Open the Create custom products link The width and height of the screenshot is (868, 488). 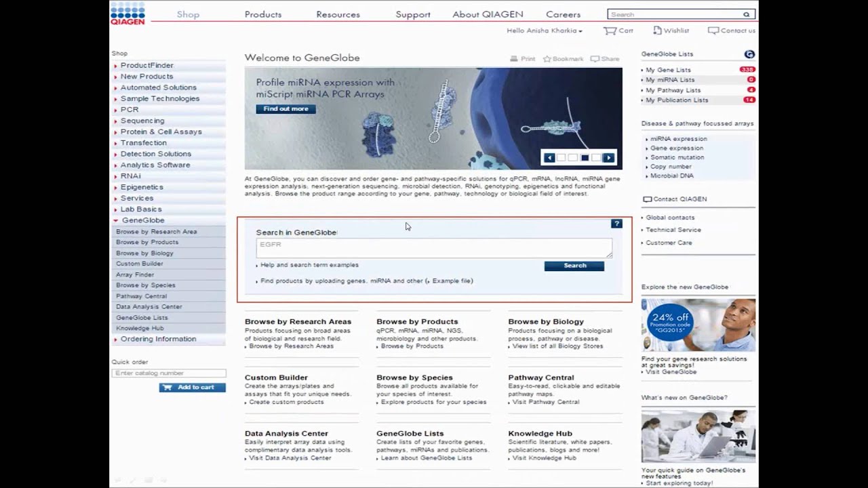[x=285, y=402]
